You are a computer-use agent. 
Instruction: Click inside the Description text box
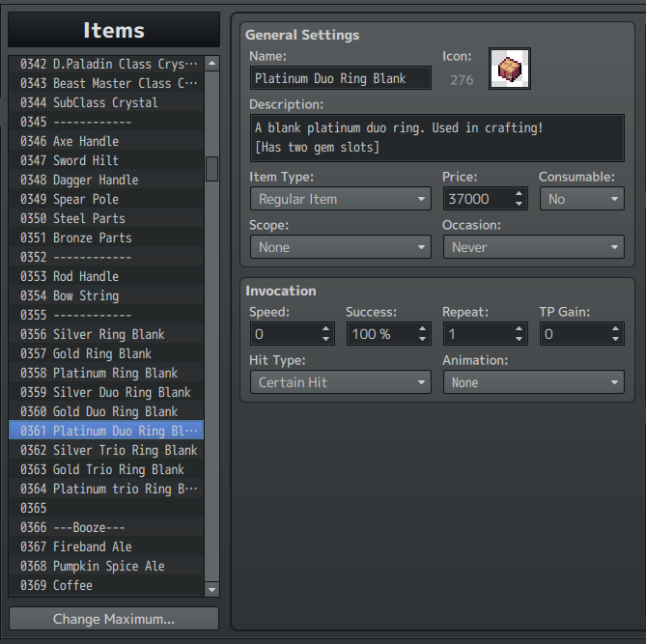pyautogui.click(x=437, y=138)
